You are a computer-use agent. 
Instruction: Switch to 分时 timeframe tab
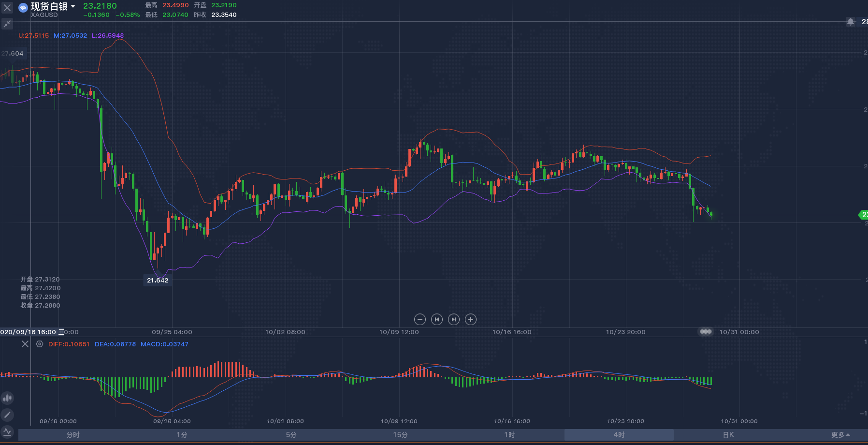pos(73,435)
